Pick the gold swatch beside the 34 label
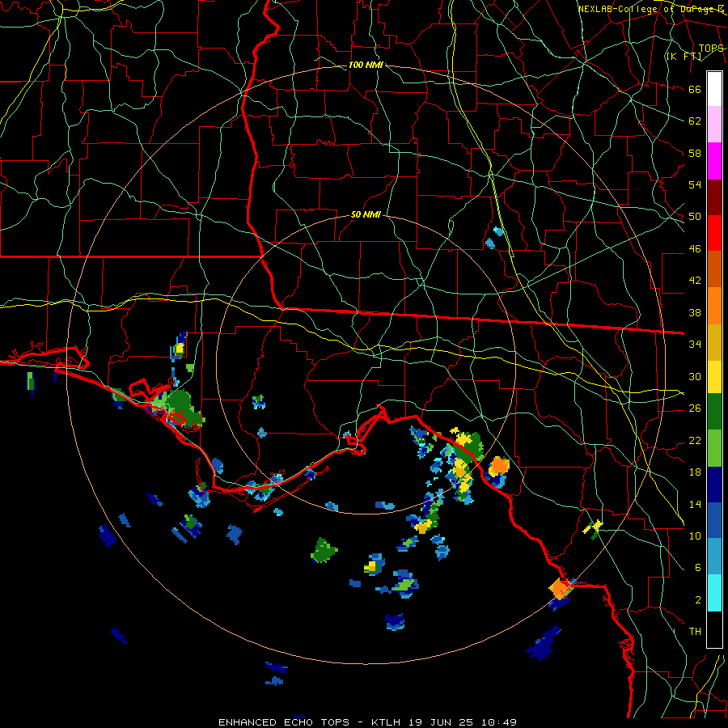Image resolution: width=728 pixels, height=728 pixels. coord(714,342)
